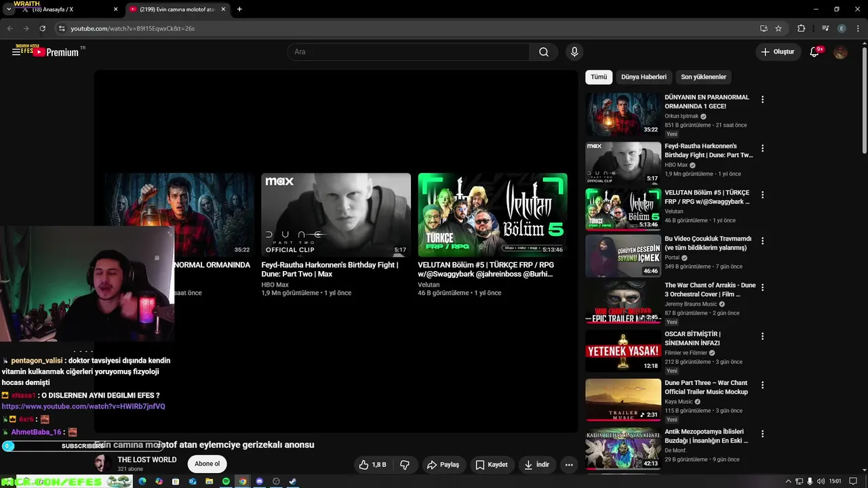Open Chrome profile E avatar

coord(842,28)
